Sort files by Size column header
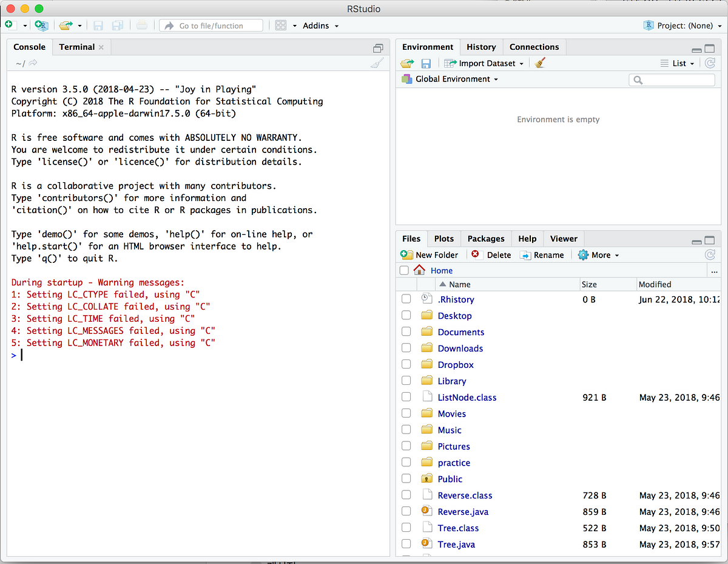 pyautogui.click(x=608, y=284)
